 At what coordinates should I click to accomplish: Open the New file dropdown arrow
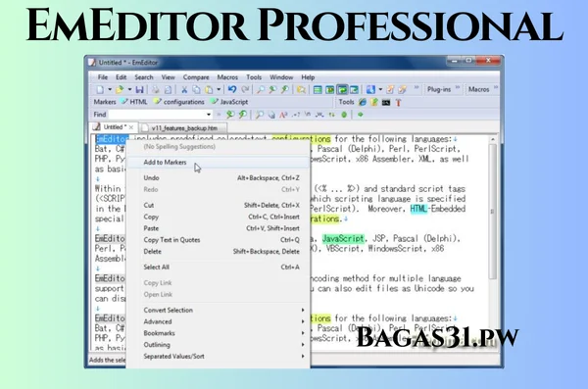coord(110,89)
